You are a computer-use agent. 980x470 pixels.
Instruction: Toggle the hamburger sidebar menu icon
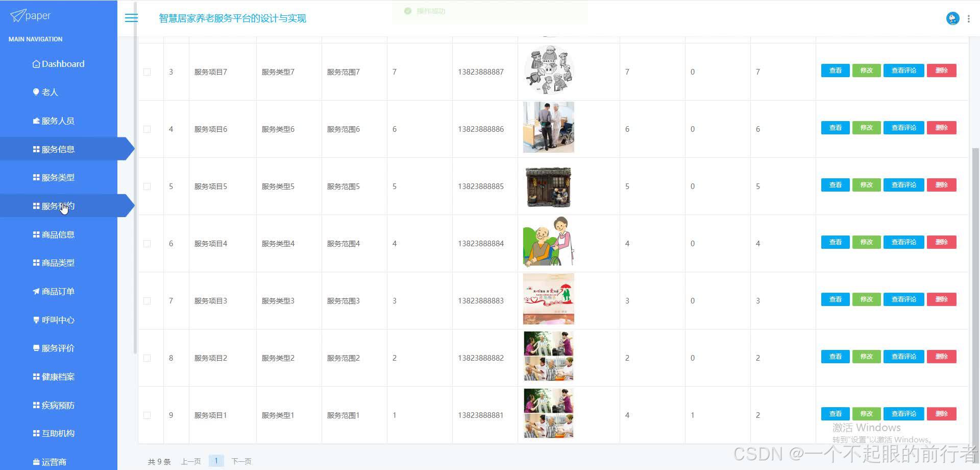tap(131, 18)
